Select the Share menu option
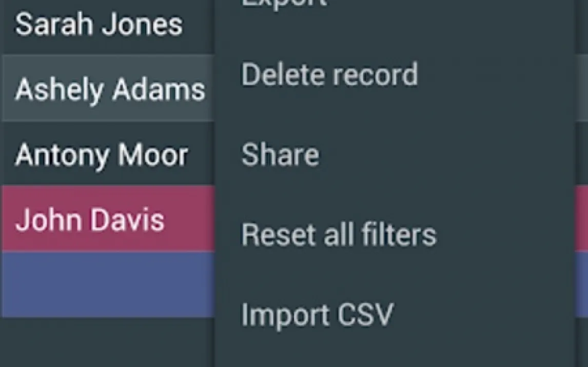This screenshot has width=588, height=367. coord(280,155)
